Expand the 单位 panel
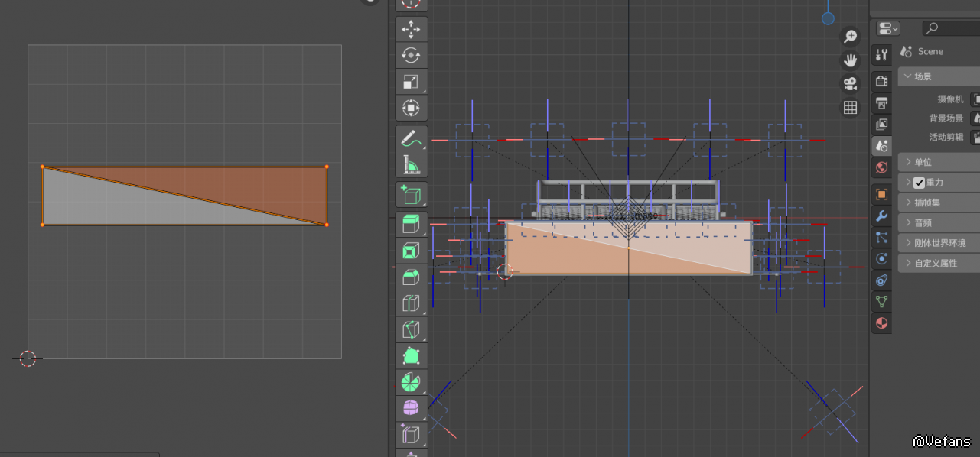980x457 pixels. pyautogui.click(x=923, y=162)
